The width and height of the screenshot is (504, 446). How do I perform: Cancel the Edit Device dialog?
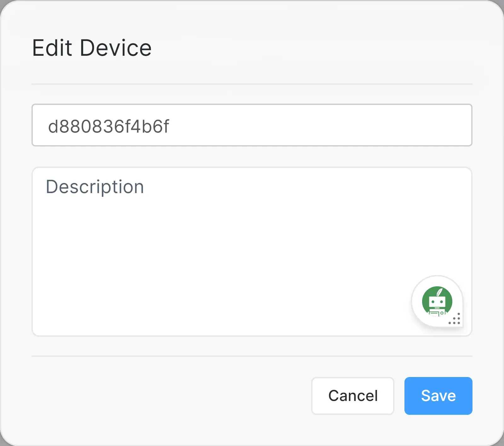coord(352,396)
